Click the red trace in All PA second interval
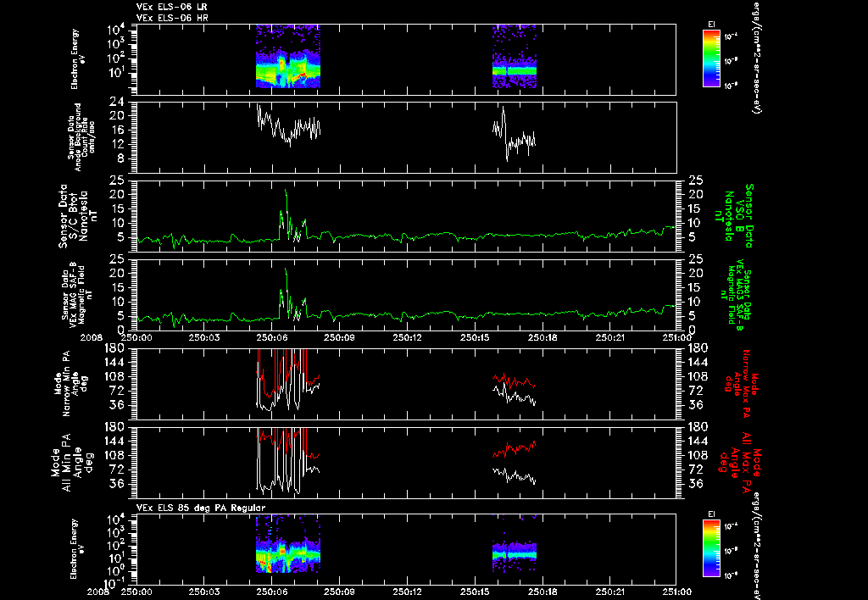 coord(515,449)
